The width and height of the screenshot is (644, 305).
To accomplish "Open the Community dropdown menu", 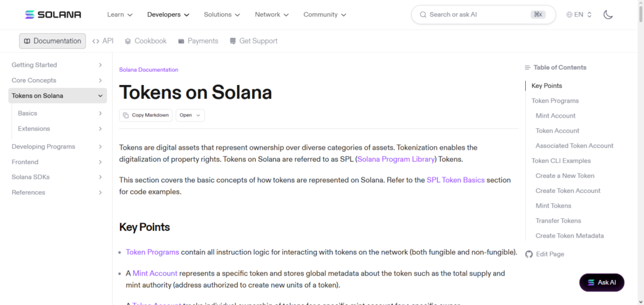I will click(x=325, y=14).
